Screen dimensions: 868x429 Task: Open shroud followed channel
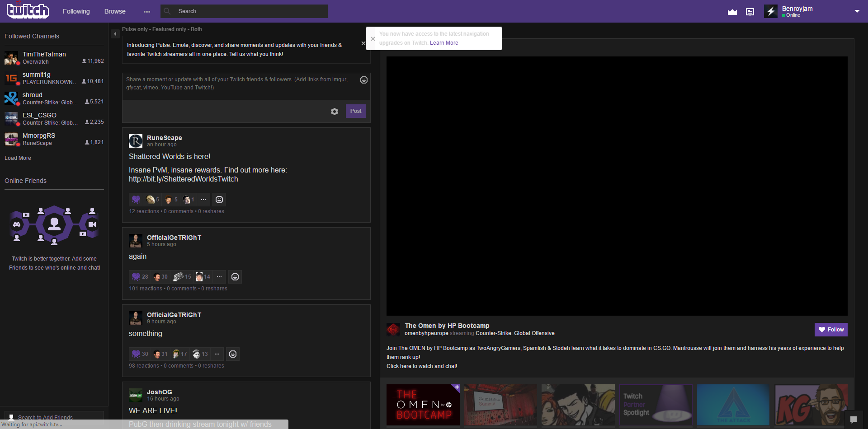54,98
